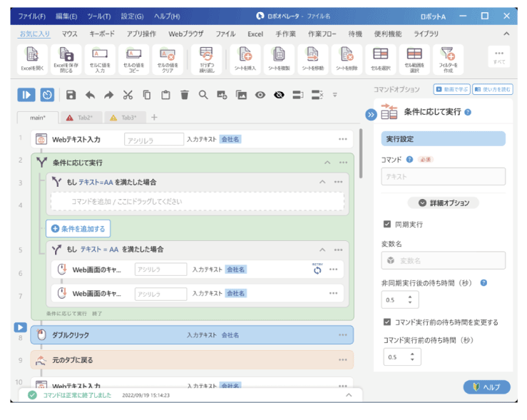527x420 pixels.
Task: Click the フィルターを作成 ribbon icon
Action: tap(447, 59)
